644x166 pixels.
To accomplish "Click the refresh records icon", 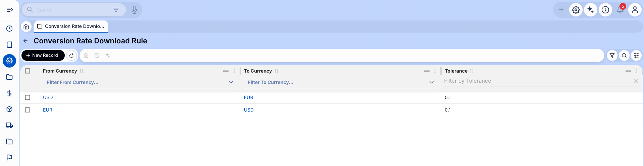I will coord(71,55).
